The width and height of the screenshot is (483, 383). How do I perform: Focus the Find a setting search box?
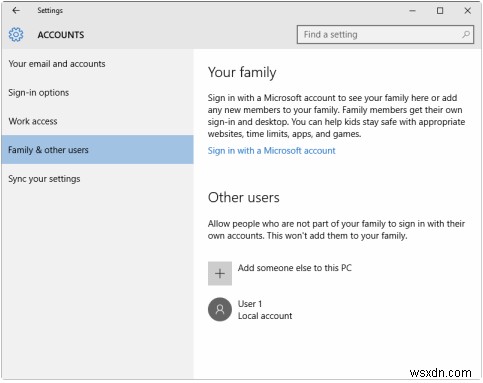385,35
